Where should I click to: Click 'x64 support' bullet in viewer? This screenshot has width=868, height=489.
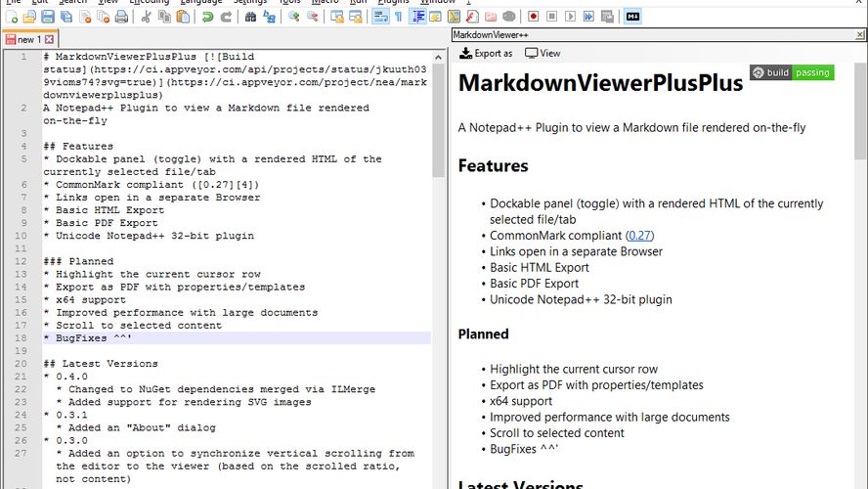coord(521,401)
